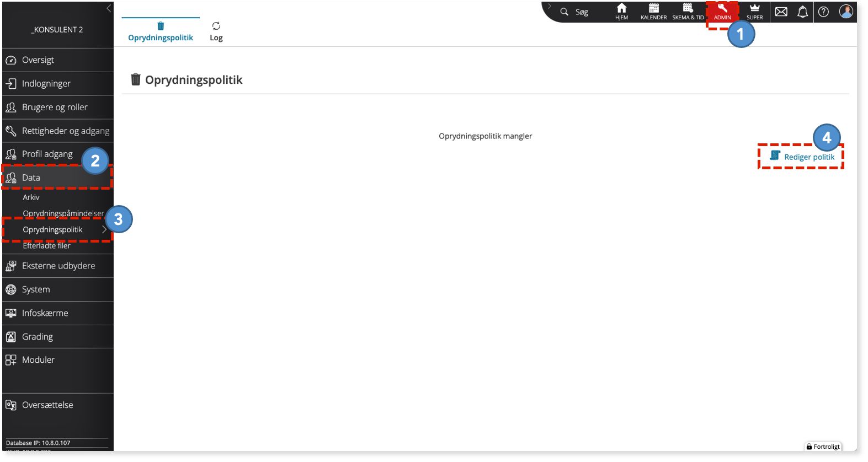
Task: Click Rediger politik link
Action: pyautogui.click(x=802, y=157)
